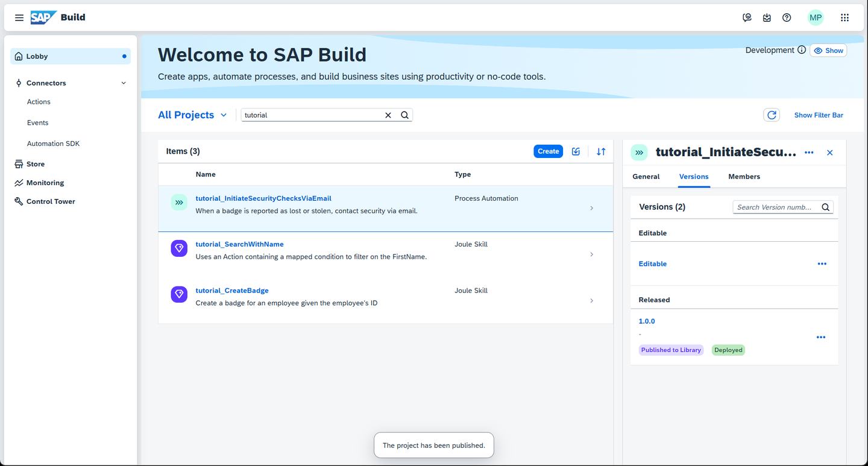Clear the tutorial search text with X

(x=388, y=115)
